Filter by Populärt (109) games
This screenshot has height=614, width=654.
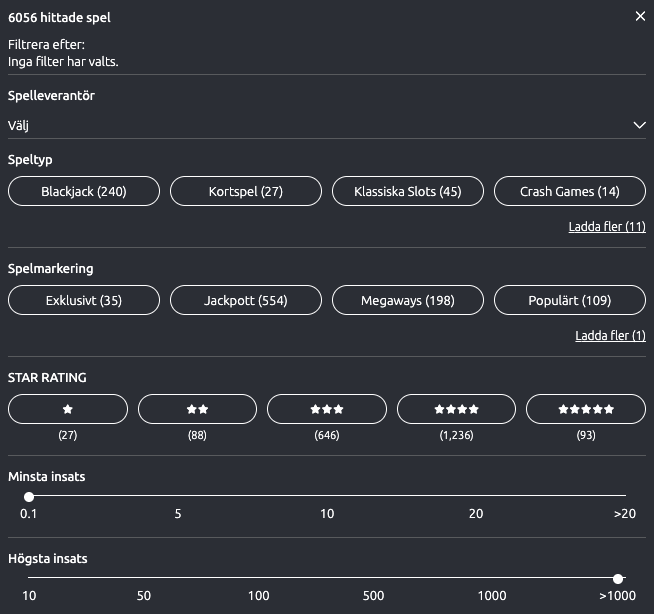(570, 300)
